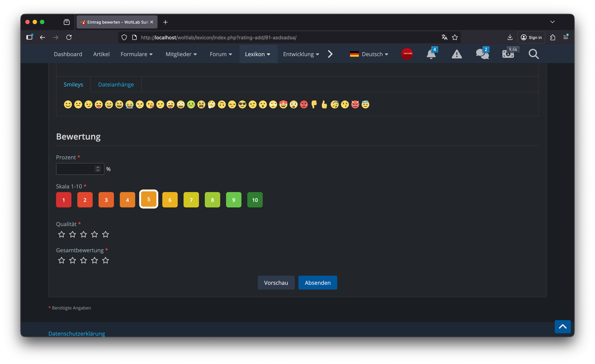Click the magnifier search icon
The image size is (595, 364).
pyautogui.click(x=533, y=54)
